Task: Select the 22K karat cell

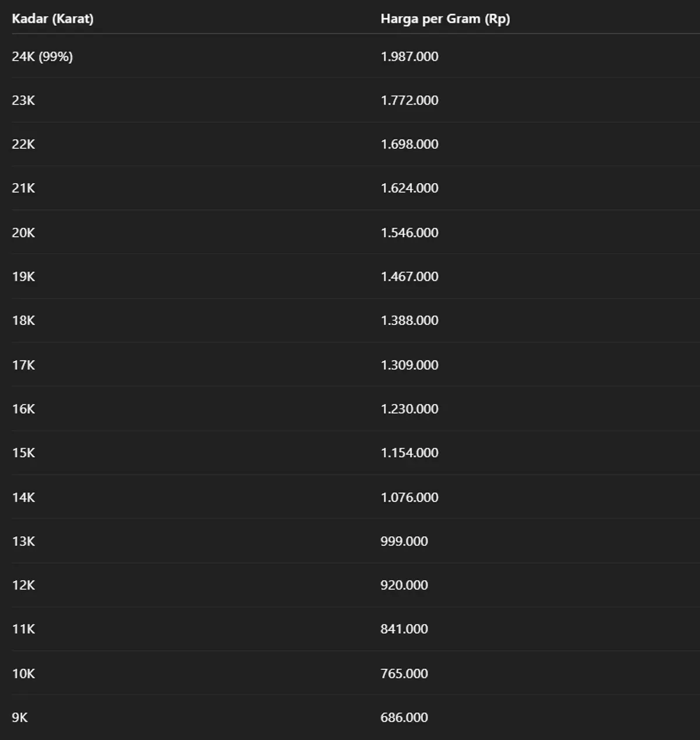Action: pyautogui.click(x=23, y=144)
